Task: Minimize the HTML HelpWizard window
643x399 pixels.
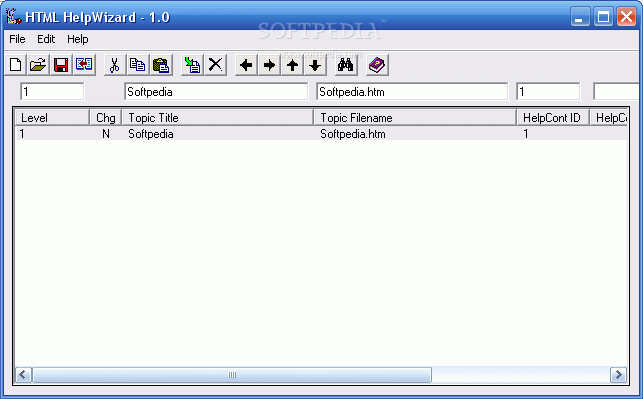Action: point(580,17)
